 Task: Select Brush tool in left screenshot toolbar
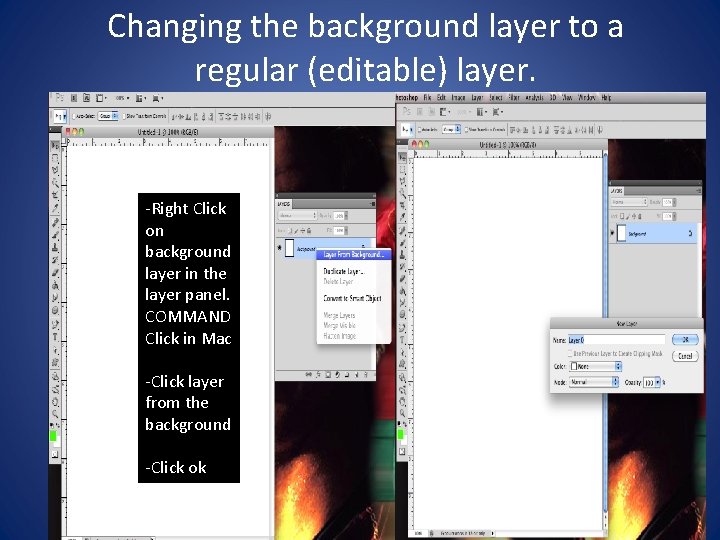pyautogui.click(x=55, y=235)
